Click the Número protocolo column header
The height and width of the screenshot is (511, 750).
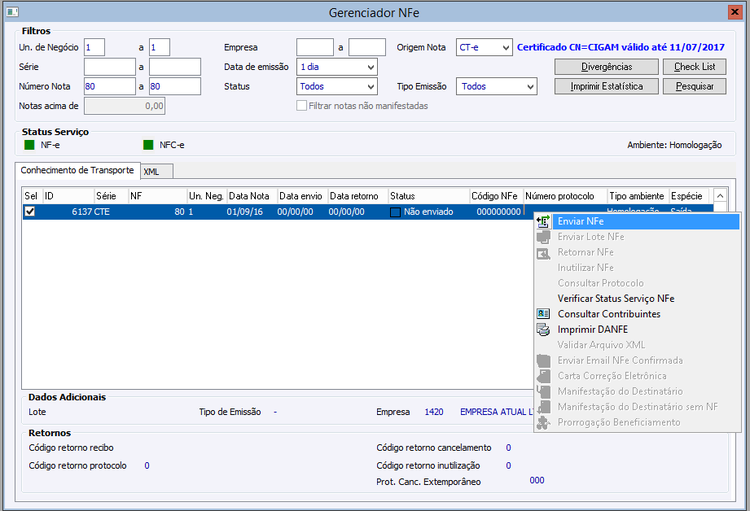565,196
